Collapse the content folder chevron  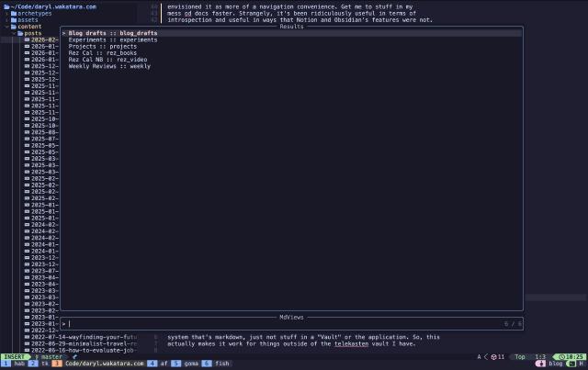(x=7, y=27)
